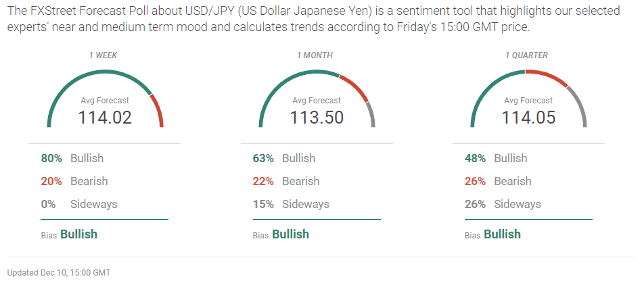Click the 0% Sideways row under 1 Week
The height and width of the screenshot is (285, 644).
pos(78,204)
